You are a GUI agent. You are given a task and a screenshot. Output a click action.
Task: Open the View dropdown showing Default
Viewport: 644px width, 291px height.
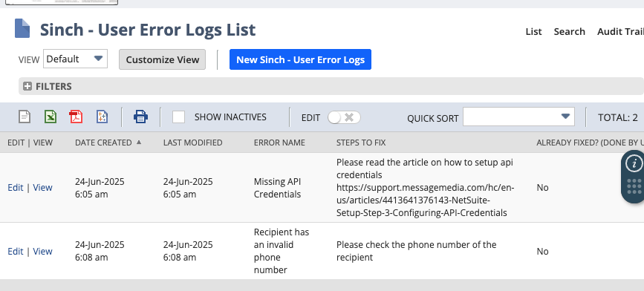pyautogui.click(x=75, y=59)
